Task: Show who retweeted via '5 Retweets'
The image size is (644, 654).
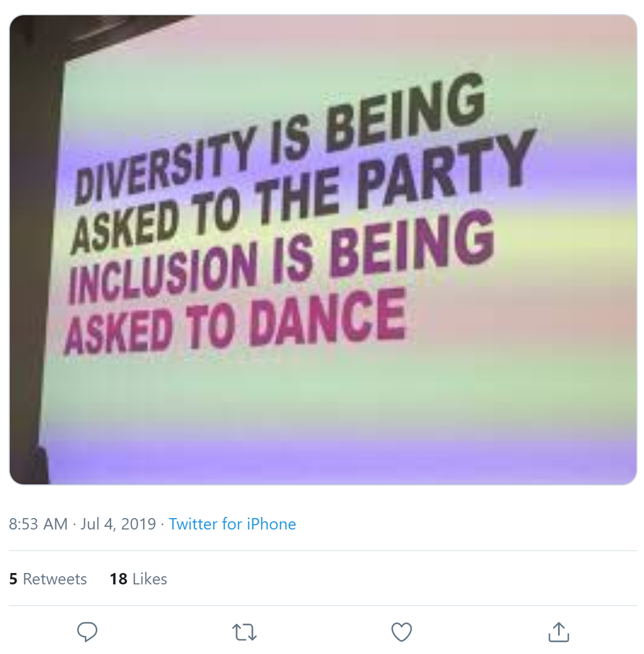Action: point(48,579)
